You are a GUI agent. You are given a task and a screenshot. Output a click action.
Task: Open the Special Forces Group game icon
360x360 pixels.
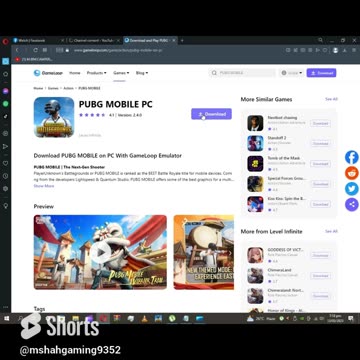pyautogui.click(x=255, y=184)
